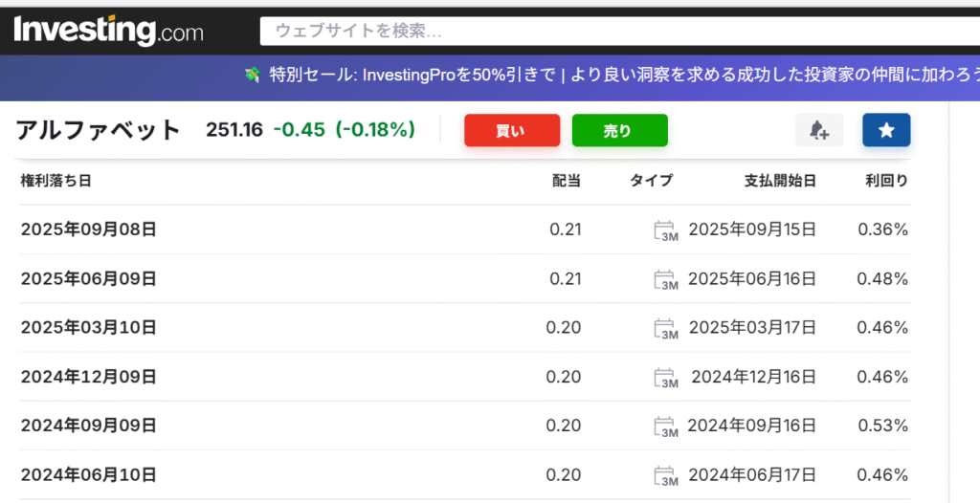Focus the ウェブサイトを検索 search field
980x503 pixels.
(x=620, y=32)
